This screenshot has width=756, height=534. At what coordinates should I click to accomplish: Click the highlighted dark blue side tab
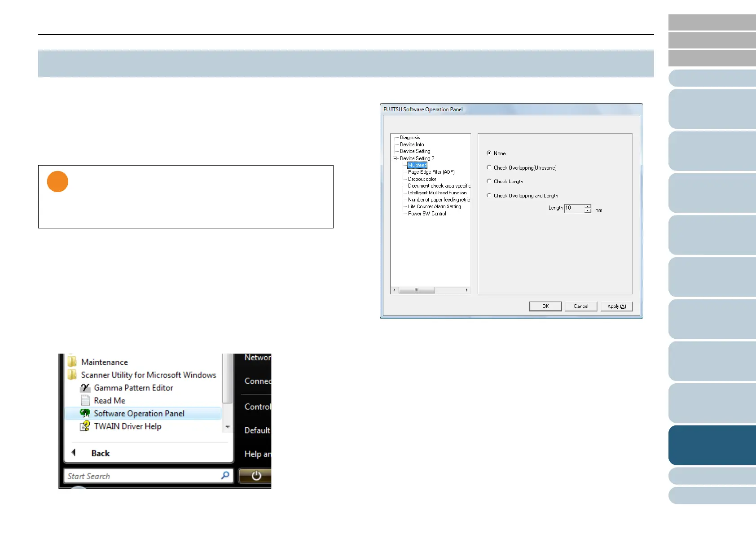(x=712, y=445)
